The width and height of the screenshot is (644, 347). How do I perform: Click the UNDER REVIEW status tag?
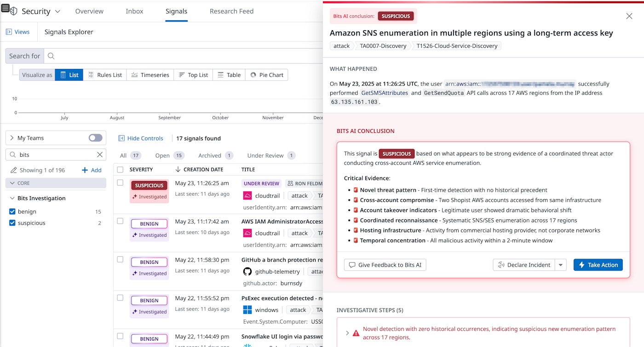point(261,183)
